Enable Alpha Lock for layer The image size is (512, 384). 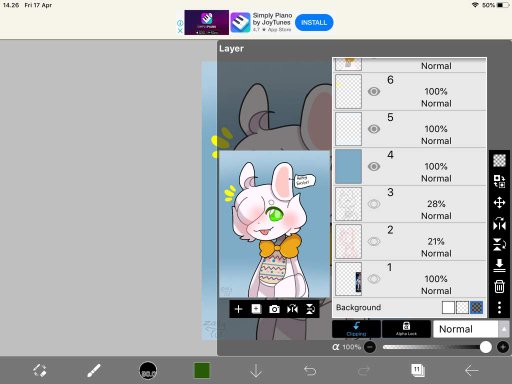coord(406,329)
